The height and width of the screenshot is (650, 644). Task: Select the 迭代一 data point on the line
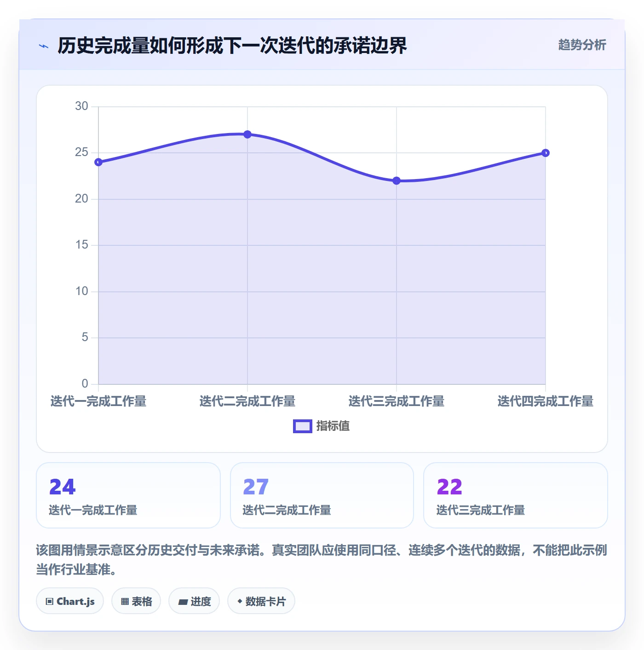(x=98, y=162)
